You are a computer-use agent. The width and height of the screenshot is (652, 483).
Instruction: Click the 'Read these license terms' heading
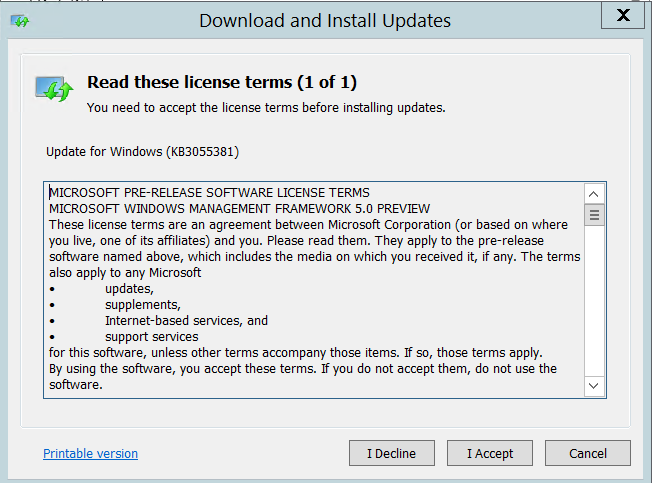pyautogui.click(x=222, y=82)
